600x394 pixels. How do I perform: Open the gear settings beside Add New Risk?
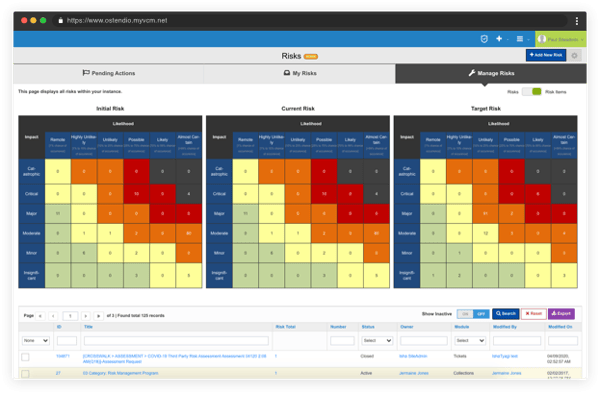coord(574,55)
